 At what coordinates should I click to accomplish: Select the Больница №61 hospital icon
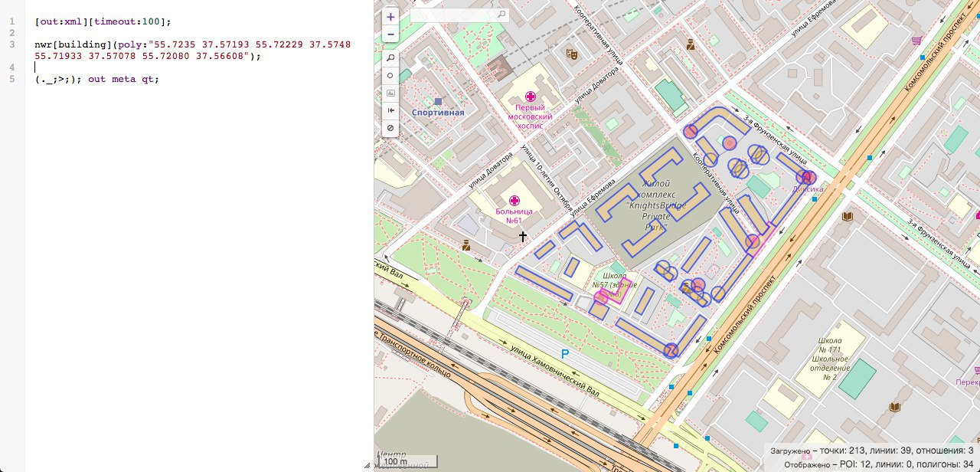513,201
